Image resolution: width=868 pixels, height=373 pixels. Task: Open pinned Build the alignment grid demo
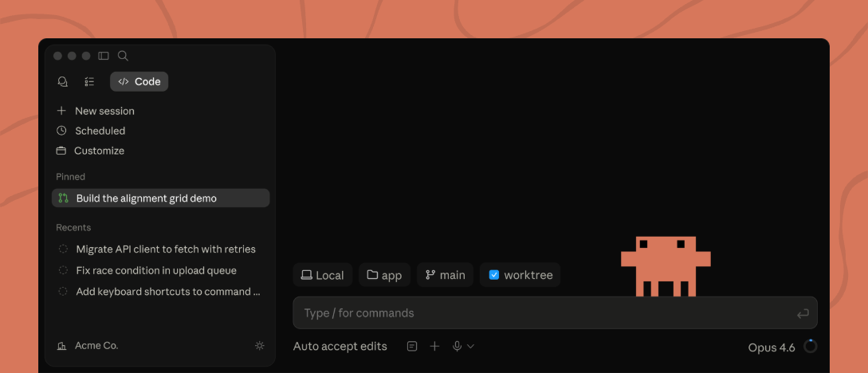coord(160,198)
